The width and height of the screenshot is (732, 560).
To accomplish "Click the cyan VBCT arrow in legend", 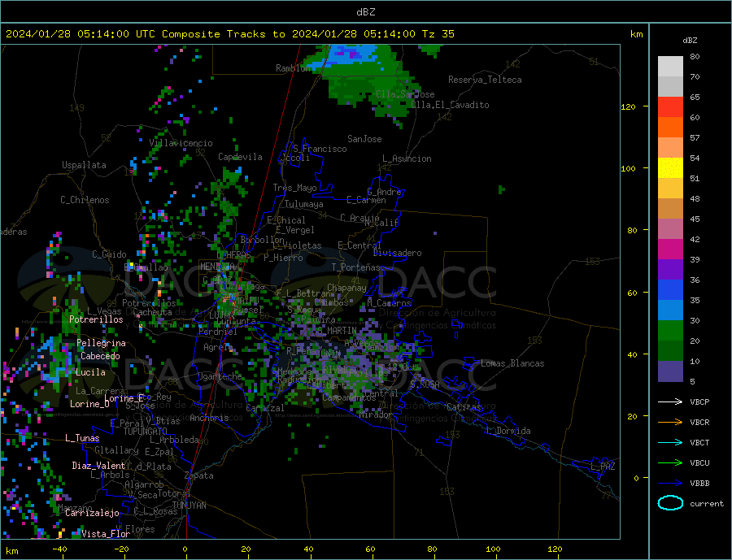I will click(x=670, y=442).
